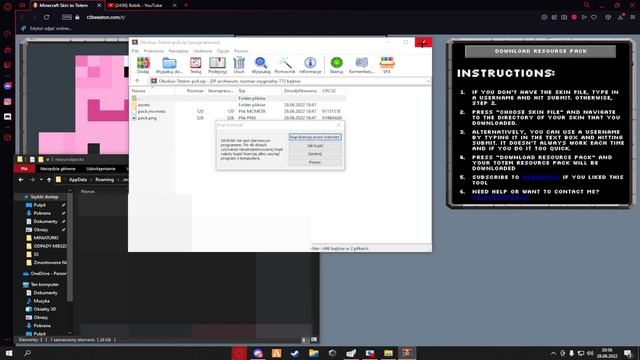Click the SFX toolbar icon

(x=387, y=65)
